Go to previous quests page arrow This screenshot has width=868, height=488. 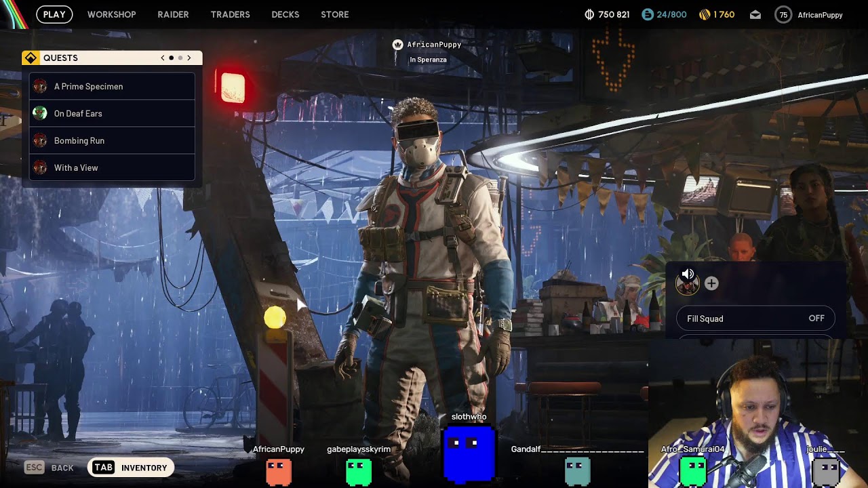pyautogui.click(x=163, y=58)
